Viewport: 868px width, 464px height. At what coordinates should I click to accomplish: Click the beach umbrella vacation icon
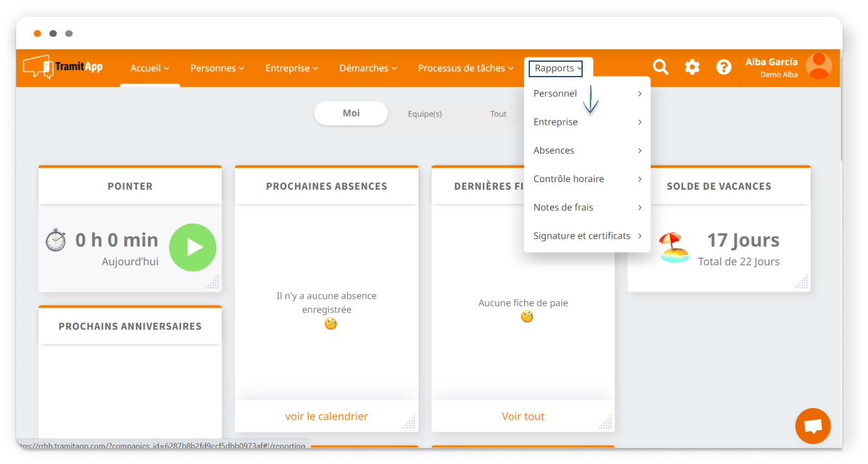point(674,248)
